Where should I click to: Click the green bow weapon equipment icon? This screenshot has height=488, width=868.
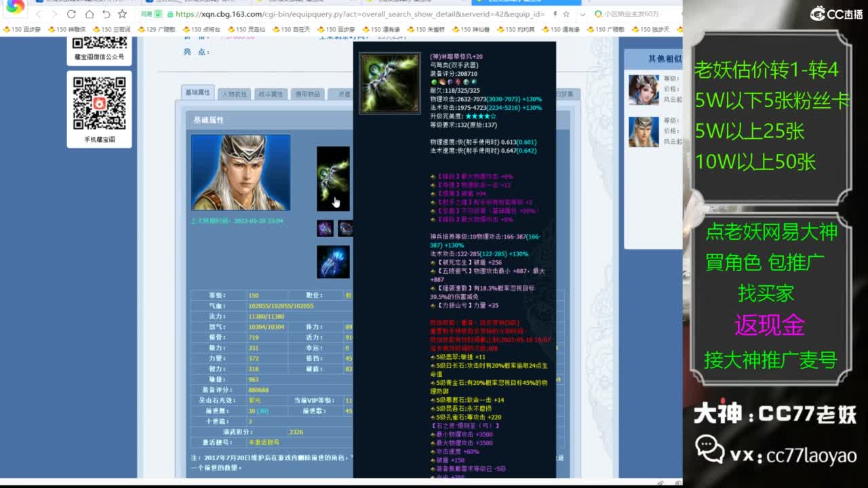333,179
